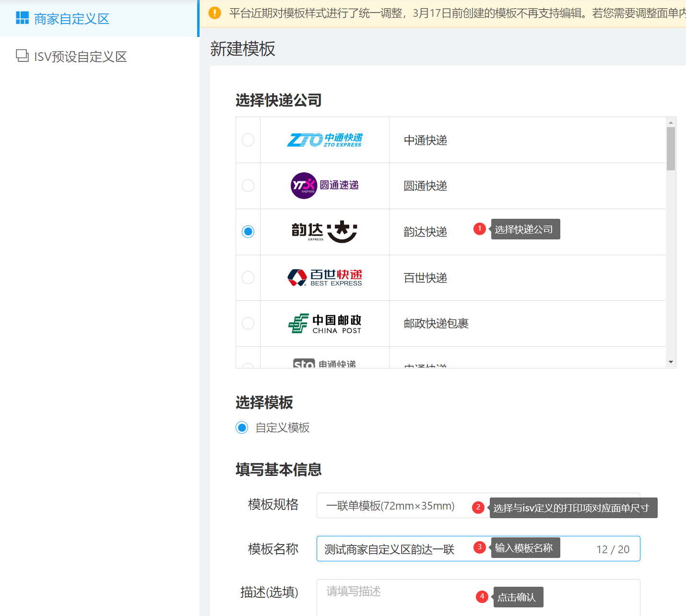Click the 描述(选填) text area
Image resolution: width=686 pixels, height=616 pixels.
point(478,597)
